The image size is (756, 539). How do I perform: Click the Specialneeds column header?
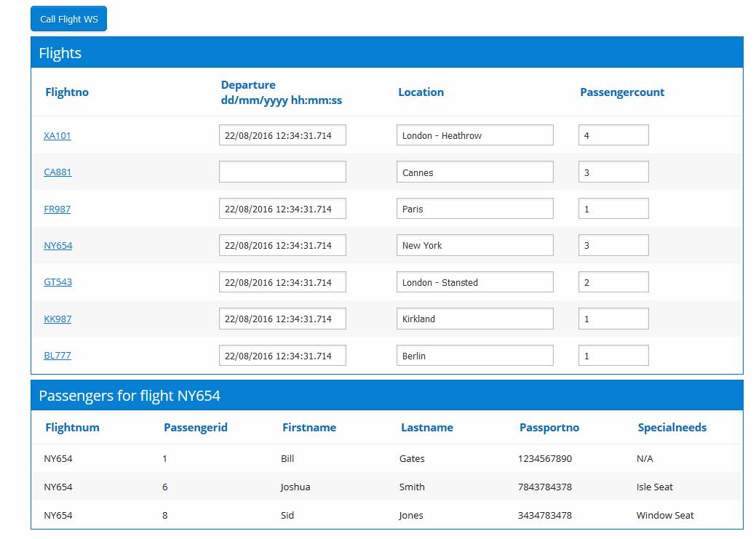click(672, 428)
